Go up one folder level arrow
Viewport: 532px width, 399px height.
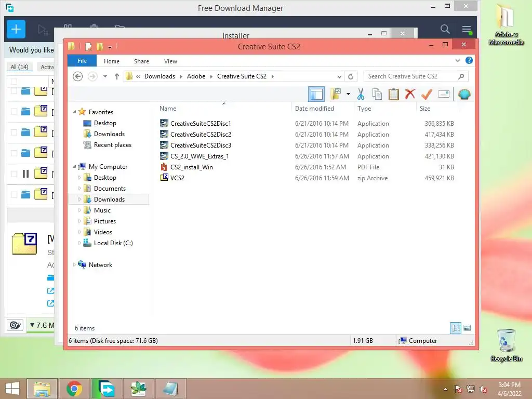click(x=117, y=76)
